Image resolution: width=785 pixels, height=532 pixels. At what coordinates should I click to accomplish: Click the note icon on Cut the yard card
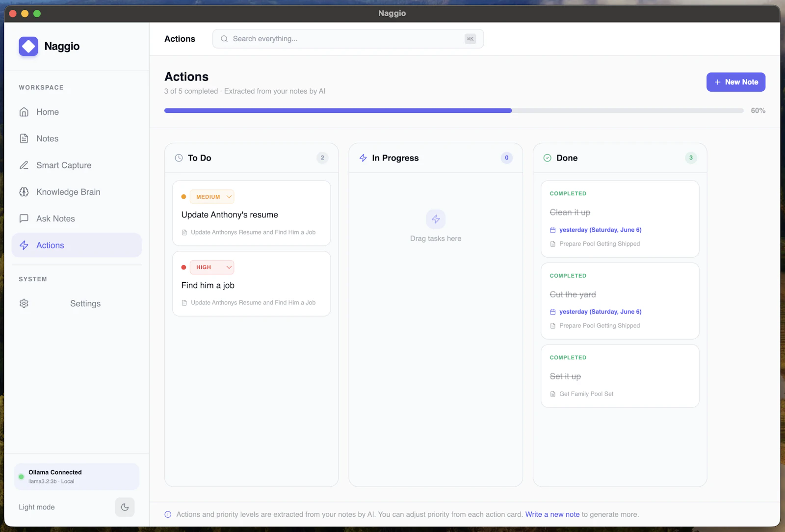553,326
